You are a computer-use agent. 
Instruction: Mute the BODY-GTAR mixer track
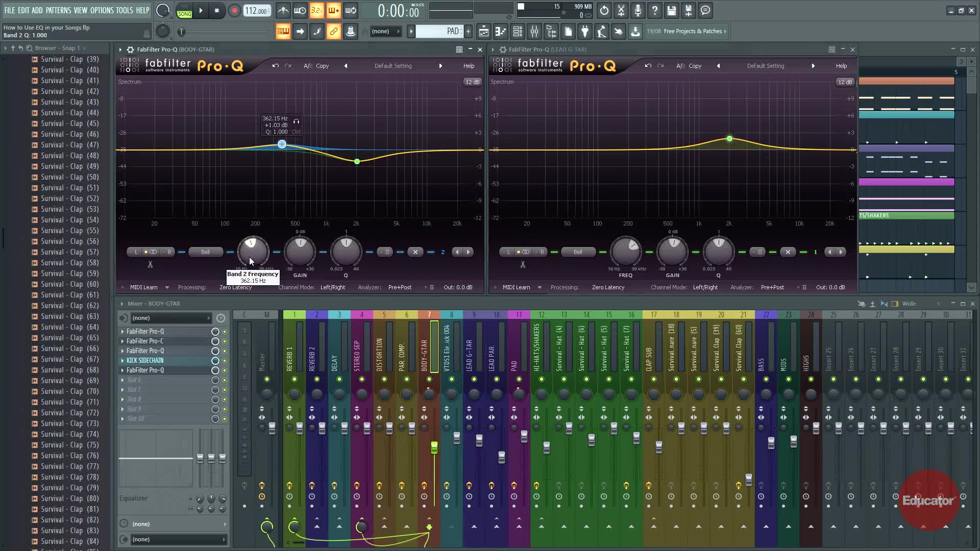click(x=429, y=379)
